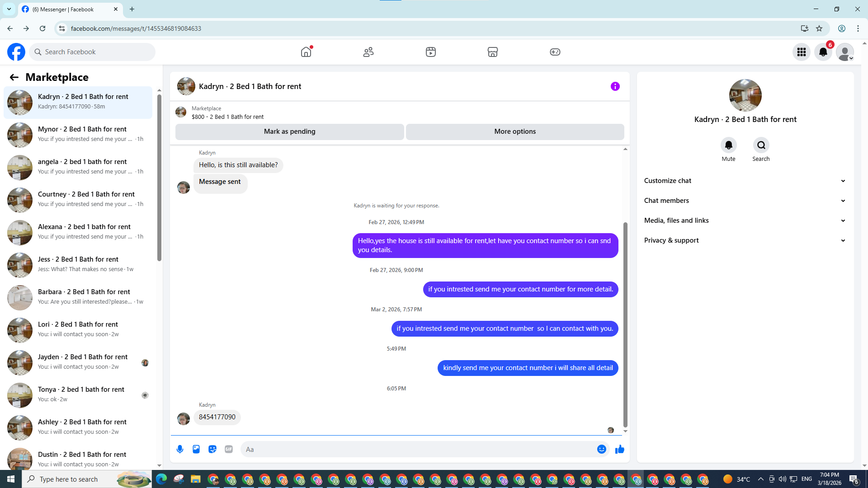Image resolution: width=868 pixels, height=488 pixels.
Task: Send a thumbs-up like
Action: 619,449
